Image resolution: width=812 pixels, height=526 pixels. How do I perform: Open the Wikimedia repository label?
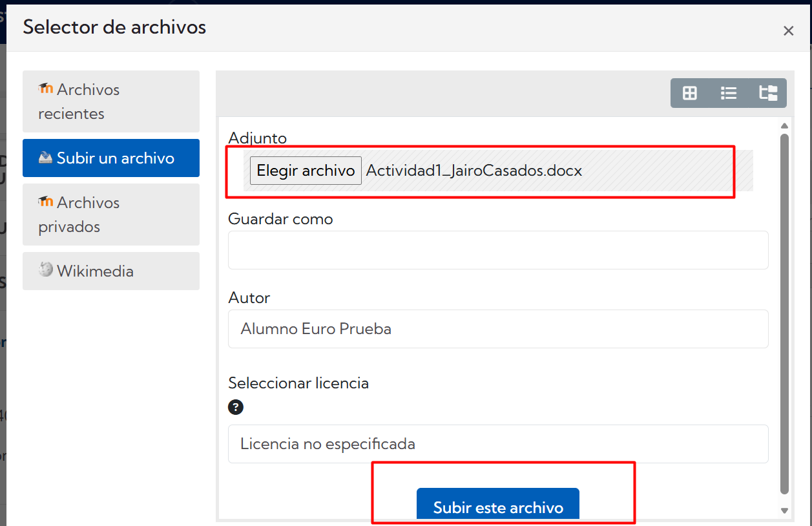point(95,271)
